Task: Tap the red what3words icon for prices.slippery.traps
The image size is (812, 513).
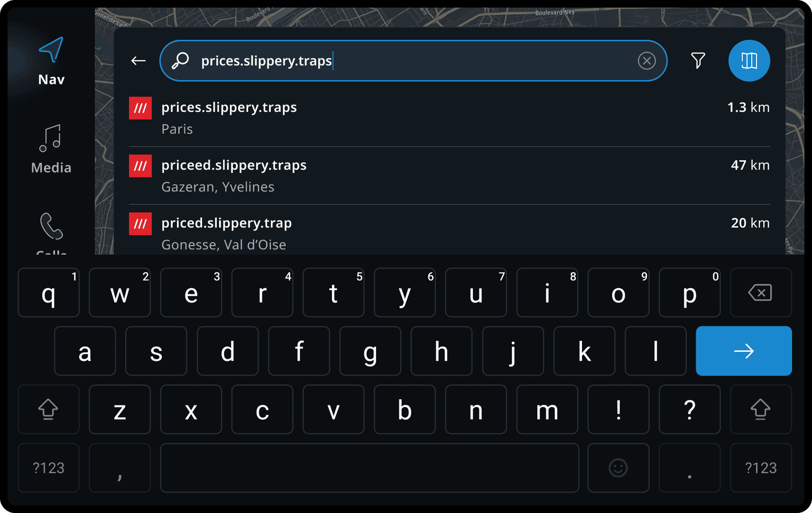Action: 140,108
